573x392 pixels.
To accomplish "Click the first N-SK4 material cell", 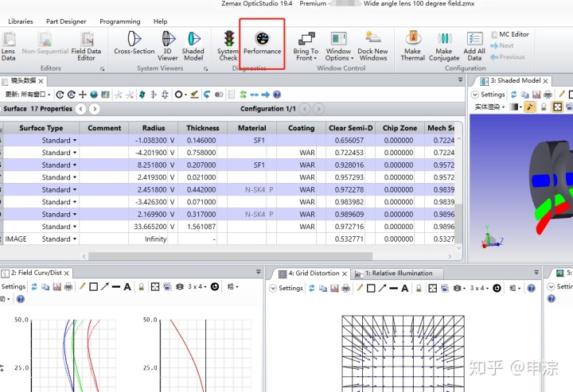I will click(251, 190).
